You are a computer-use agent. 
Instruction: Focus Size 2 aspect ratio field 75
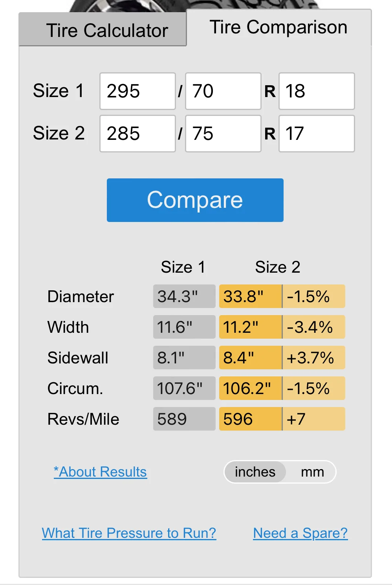(x=223, y=134)
